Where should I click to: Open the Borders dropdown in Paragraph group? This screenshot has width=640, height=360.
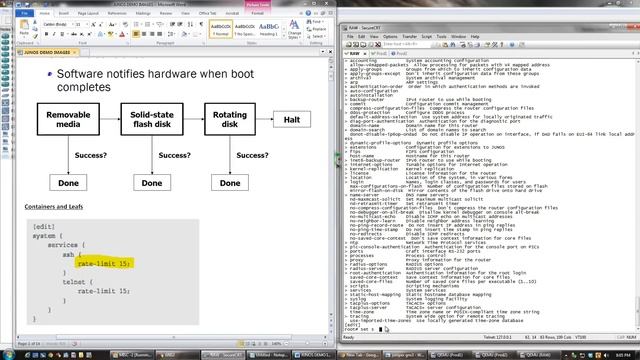(200, 34)
